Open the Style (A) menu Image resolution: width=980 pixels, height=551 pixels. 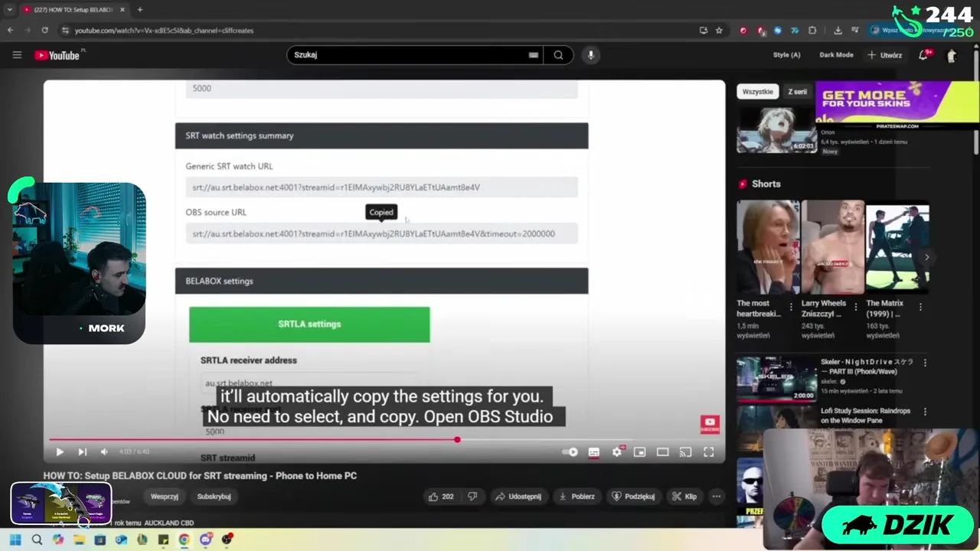click(786, 55)
